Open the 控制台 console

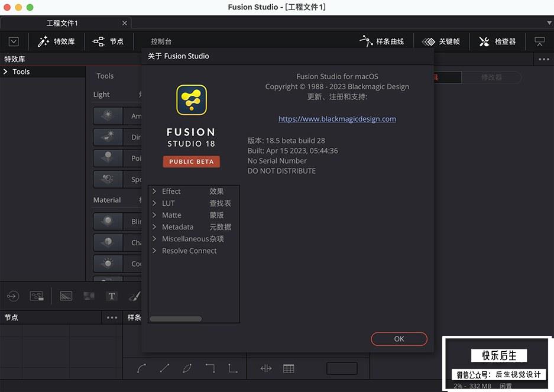pyautogui.click(x=161, y=41)
